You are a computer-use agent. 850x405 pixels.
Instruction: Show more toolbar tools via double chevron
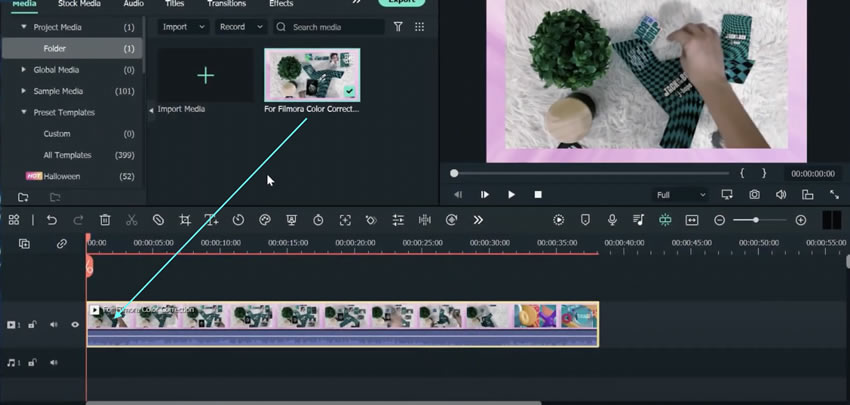(x=478, y=220)
